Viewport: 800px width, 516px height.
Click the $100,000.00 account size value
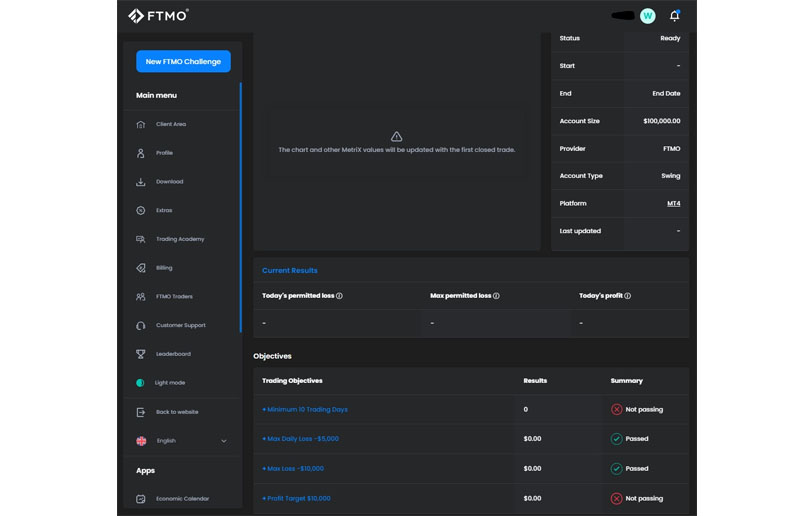click(x=662, y=121)
